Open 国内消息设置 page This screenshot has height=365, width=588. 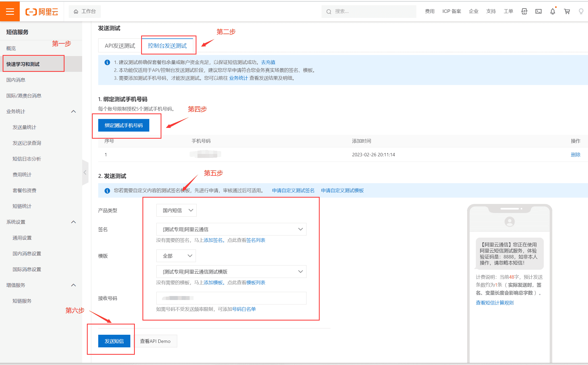[27, 253]
